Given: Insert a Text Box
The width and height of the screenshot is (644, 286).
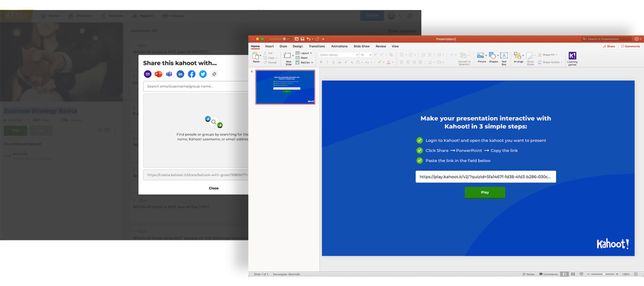Looking at the screenshot, I should click(x=504, y=58).
